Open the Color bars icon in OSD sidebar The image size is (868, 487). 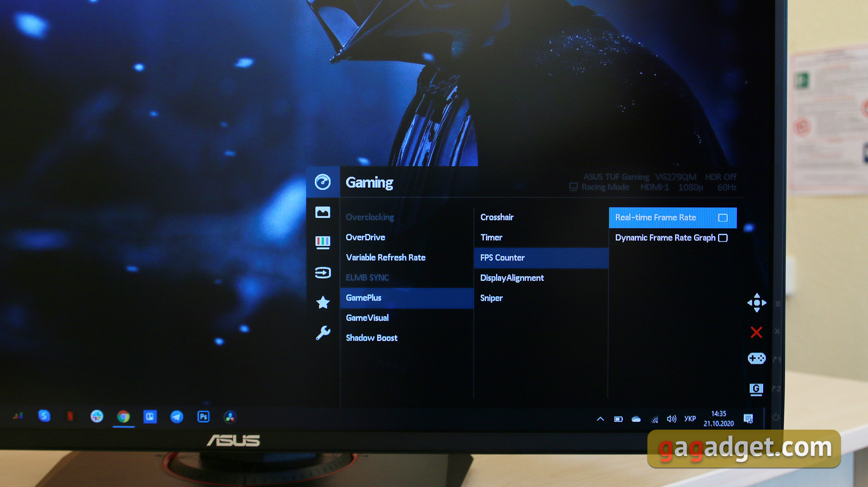click(323, 243)
